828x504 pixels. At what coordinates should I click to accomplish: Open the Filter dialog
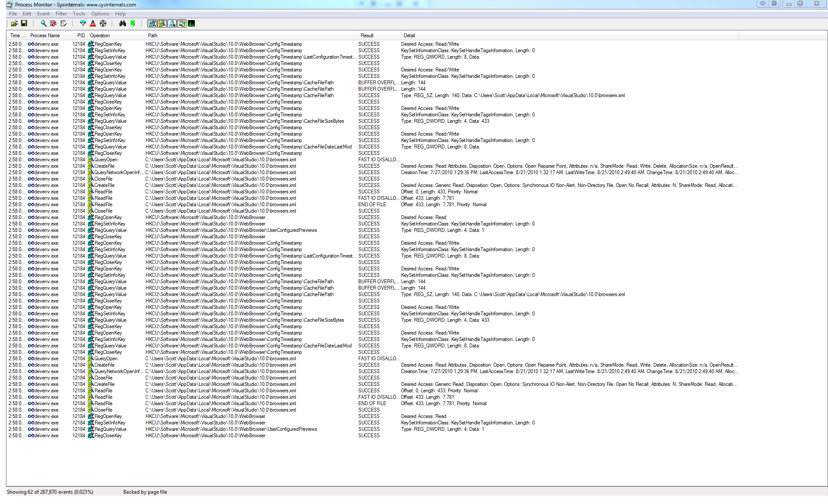(83, 24)
